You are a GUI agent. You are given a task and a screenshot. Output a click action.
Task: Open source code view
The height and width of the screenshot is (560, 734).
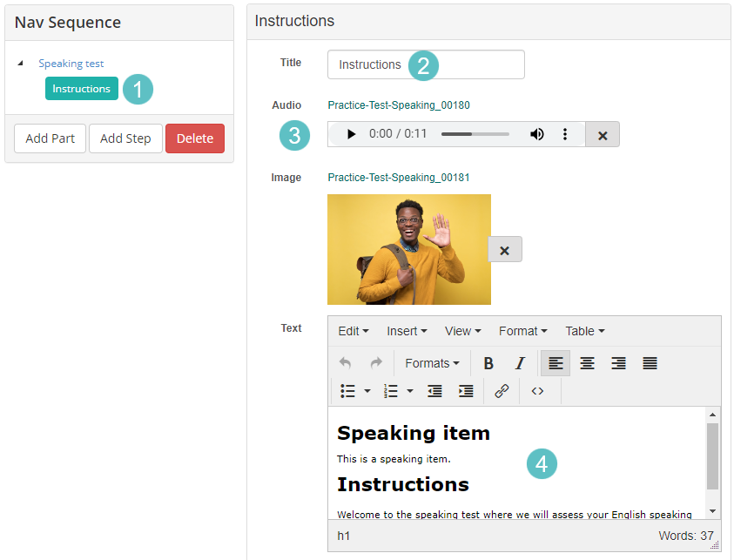click(x=537, y=391)
